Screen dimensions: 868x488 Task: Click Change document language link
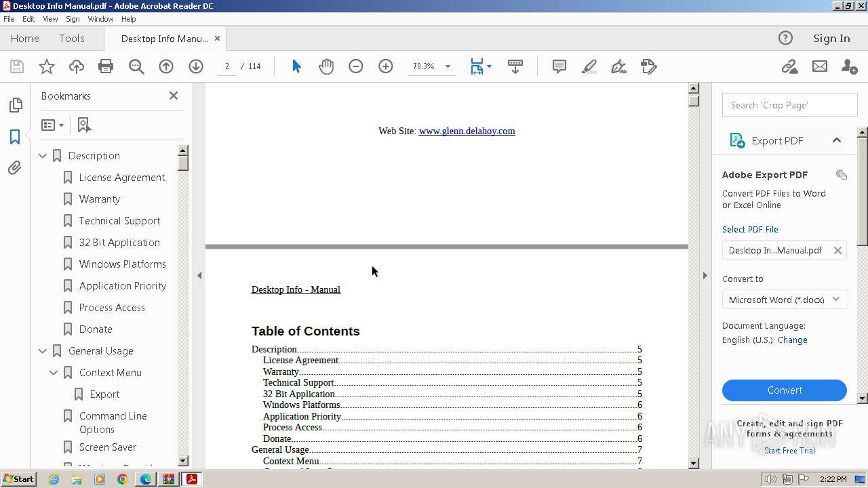point(793,340)
